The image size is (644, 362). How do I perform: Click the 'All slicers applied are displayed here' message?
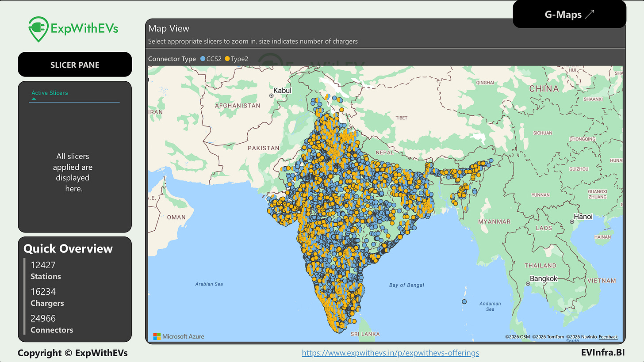pos(73,172)
